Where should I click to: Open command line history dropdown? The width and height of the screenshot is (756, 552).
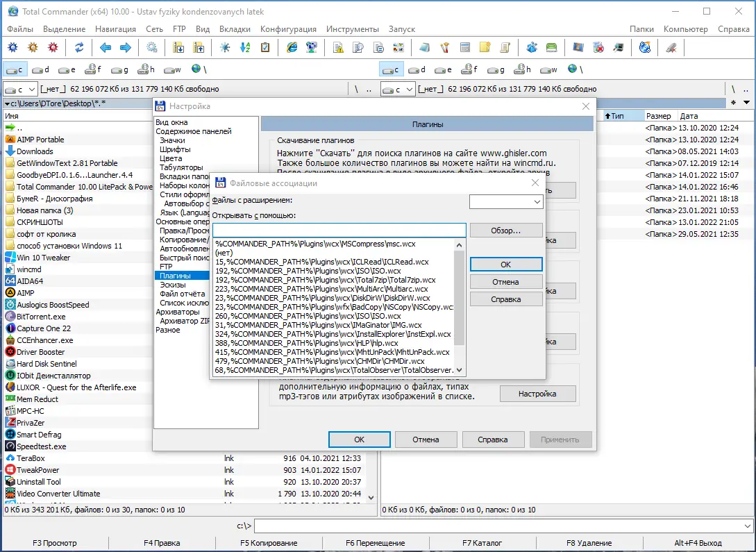coord(747,526)
